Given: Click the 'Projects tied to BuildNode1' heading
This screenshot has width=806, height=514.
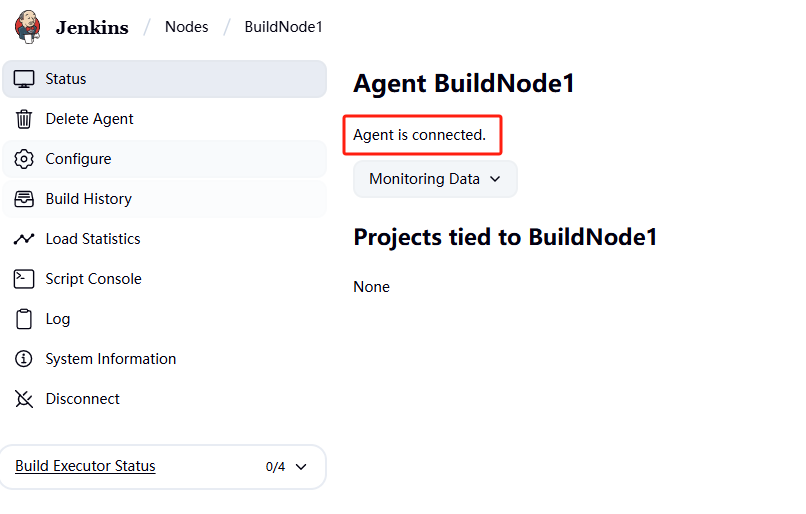Looking at the screenshot, I should tap(505, 237).
